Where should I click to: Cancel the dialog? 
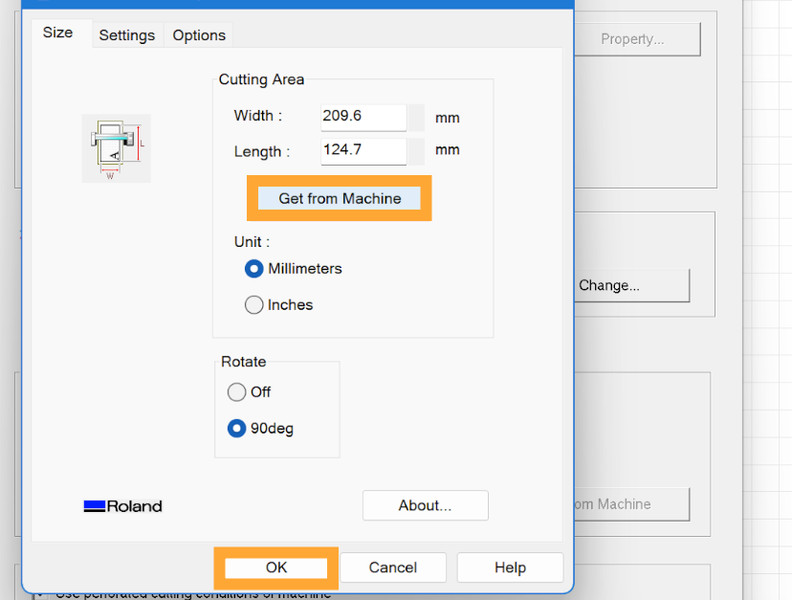(393, 568)
